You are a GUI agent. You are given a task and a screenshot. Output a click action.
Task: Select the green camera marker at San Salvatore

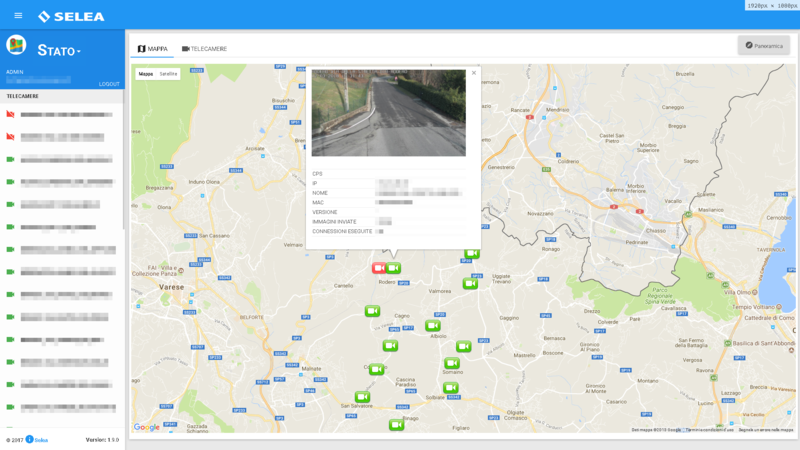point(362,396)
